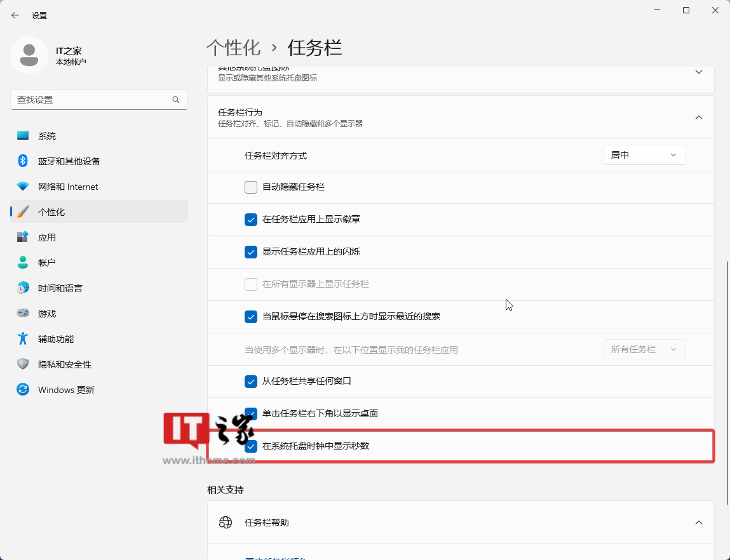Uncheck 在系统托盘时钟中显示秒数
The width and height of the screenshot is (730, 560).
click(x=251, y=446)
